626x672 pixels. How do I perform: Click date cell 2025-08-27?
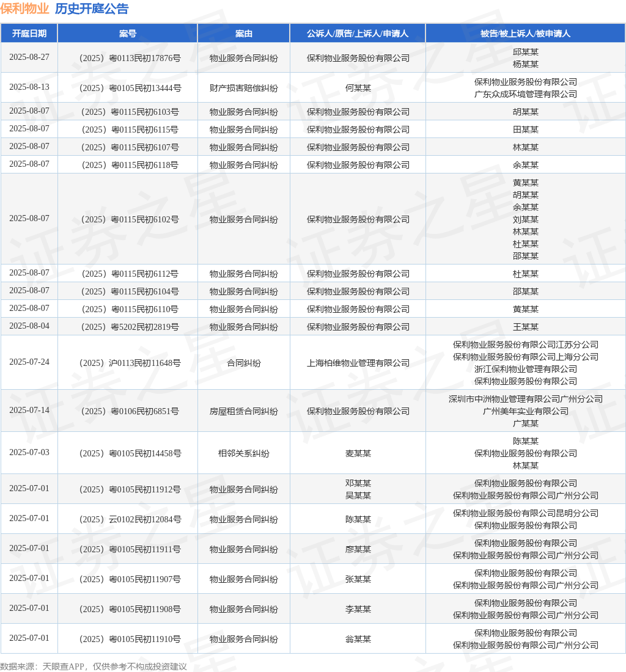click(29, 57)
